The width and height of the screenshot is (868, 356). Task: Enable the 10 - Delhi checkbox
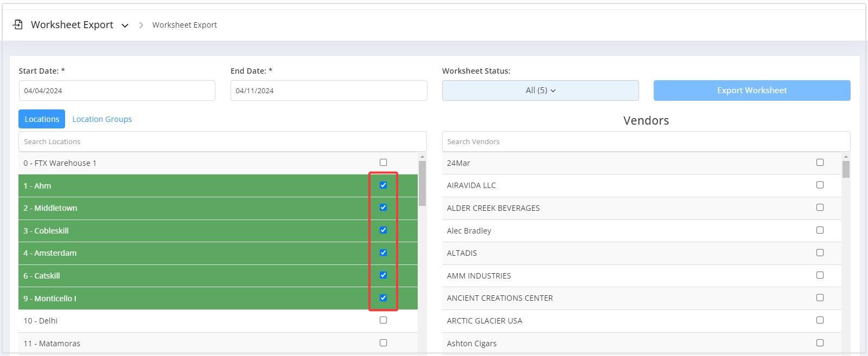pyautogui.click(x=384, y=320)
